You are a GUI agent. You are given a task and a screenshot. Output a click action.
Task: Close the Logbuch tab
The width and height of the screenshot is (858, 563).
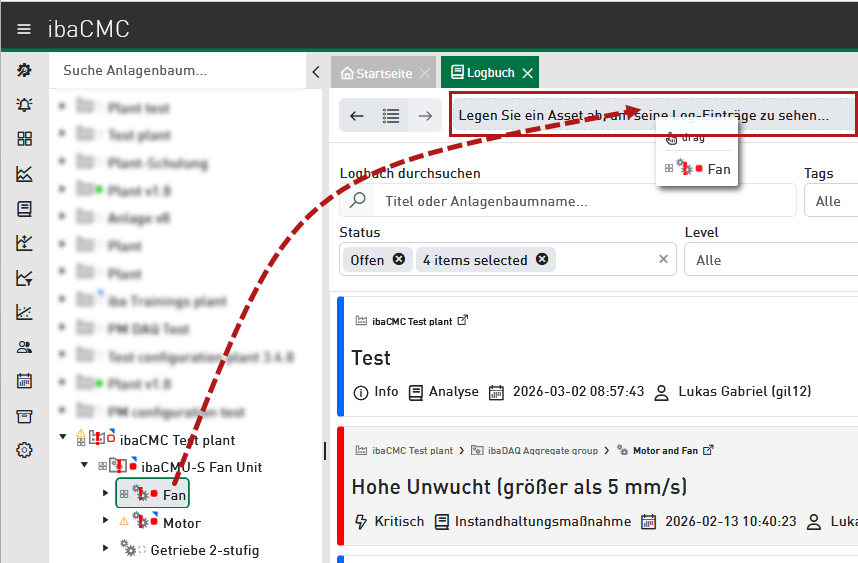tap(527, 73)
